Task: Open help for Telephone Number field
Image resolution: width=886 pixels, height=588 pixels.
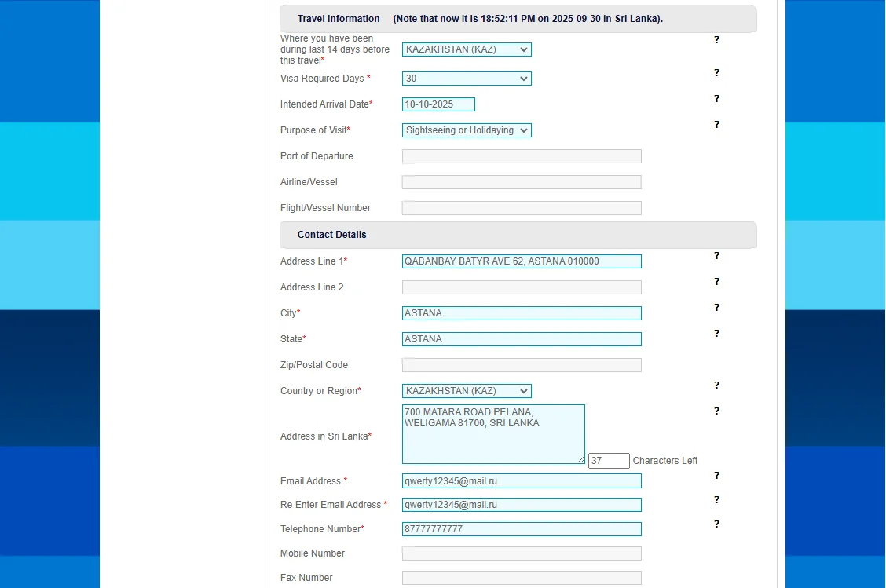Action: (x=716, y=524)
